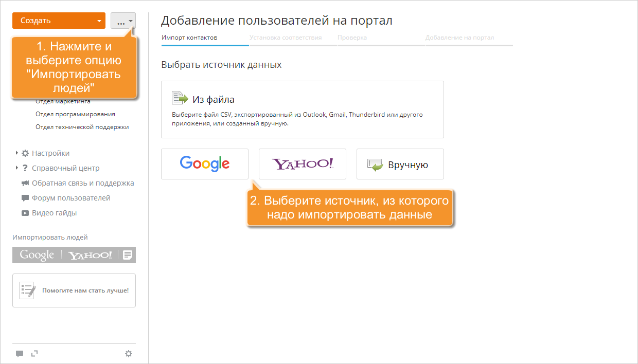Select the Импорт контактов step tab
This screenshot has height=364, width=638.
tap(189, 38)
